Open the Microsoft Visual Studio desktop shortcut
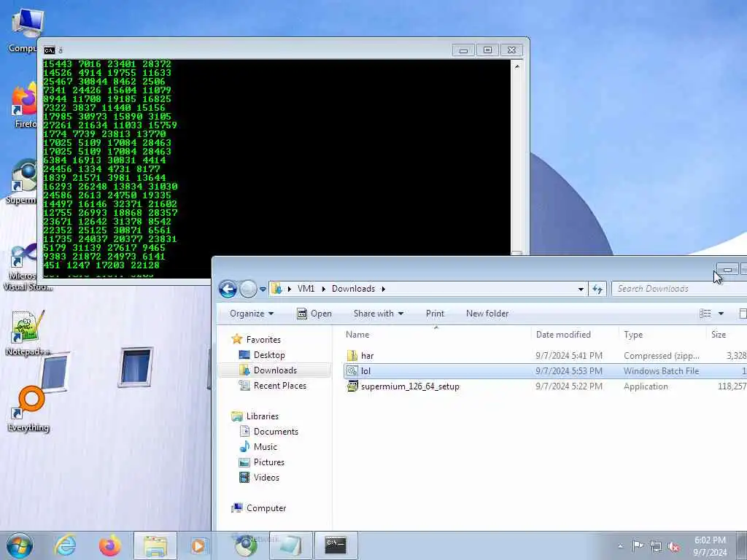Viewport: 747px width, 560px height. pyautogui.click(x=25, y=267)
